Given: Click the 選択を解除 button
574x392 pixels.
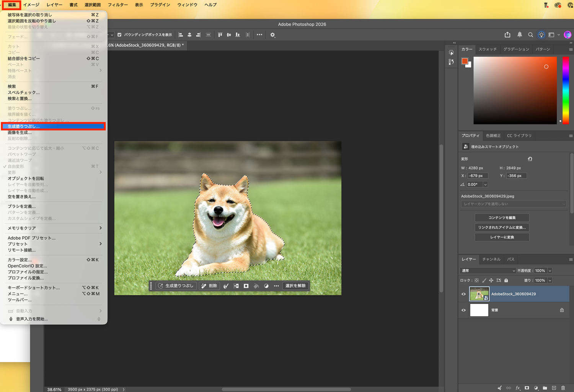Looking at the screenshot, I should pyautogui.click(x=295, y=286).
